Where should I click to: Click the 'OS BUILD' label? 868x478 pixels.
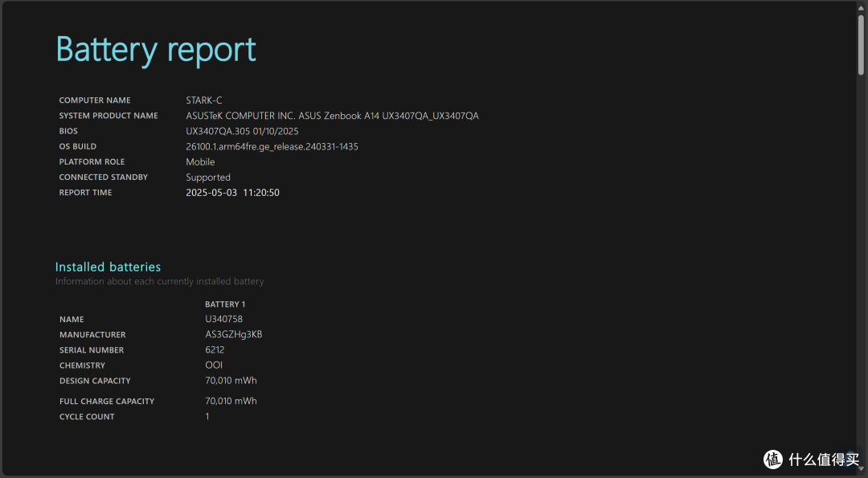point(77,146)
